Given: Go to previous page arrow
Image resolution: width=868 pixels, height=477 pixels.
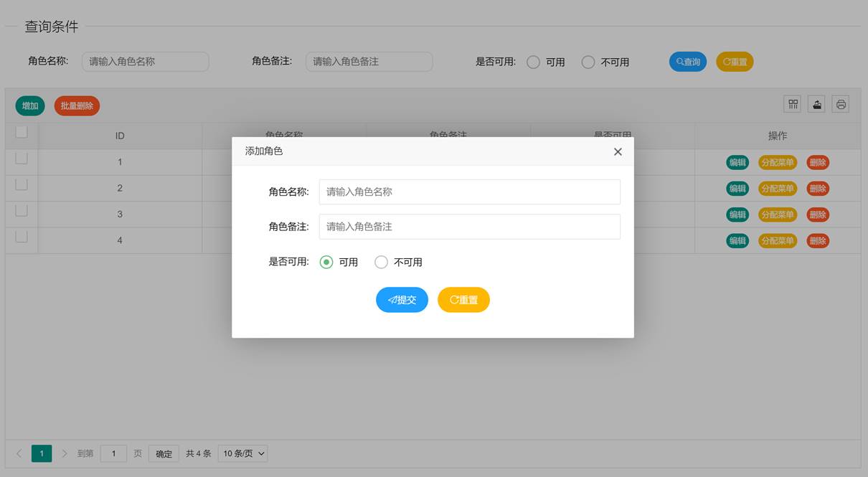Looking at the screenshot, I should click(x=19, y=453).
